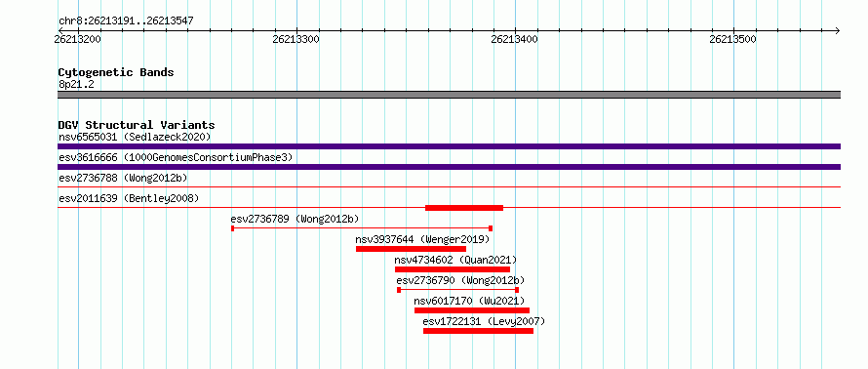The image size is (868, 369).
Task: Select the nsv3937644 red variant bar
Action: click(x=411, y=249)
